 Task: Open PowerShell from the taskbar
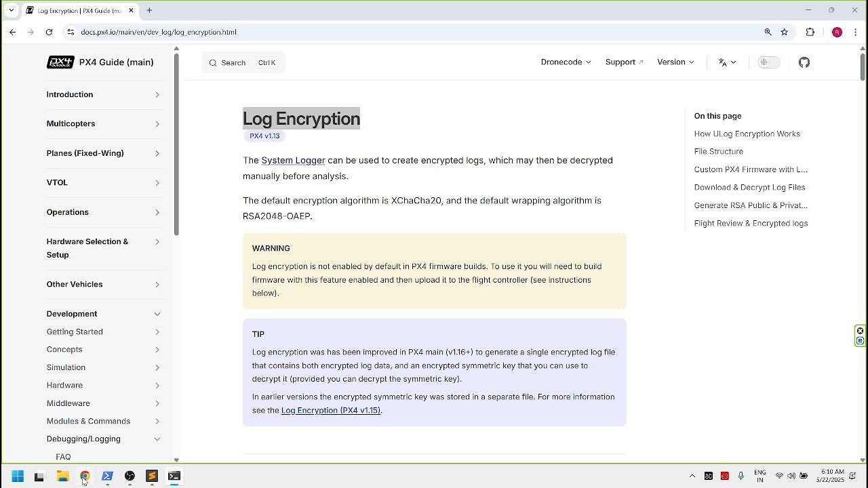point(107,476)
